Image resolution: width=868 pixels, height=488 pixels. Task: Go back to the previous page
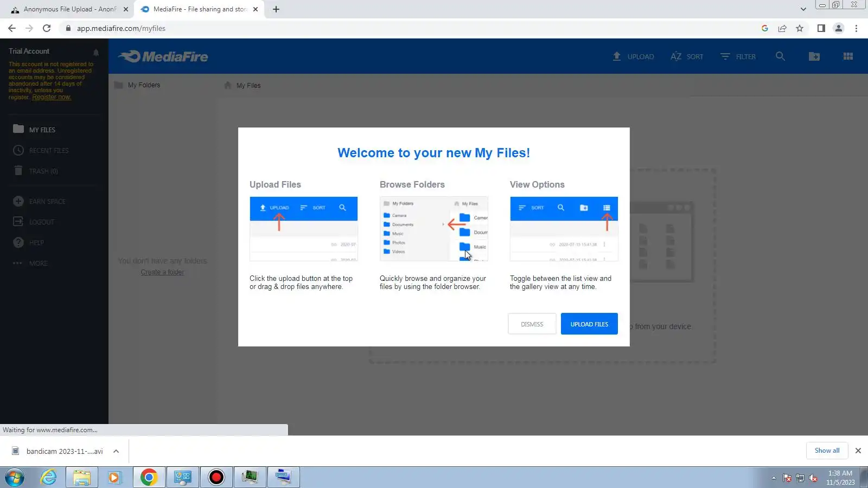click(x=12, y=28)
